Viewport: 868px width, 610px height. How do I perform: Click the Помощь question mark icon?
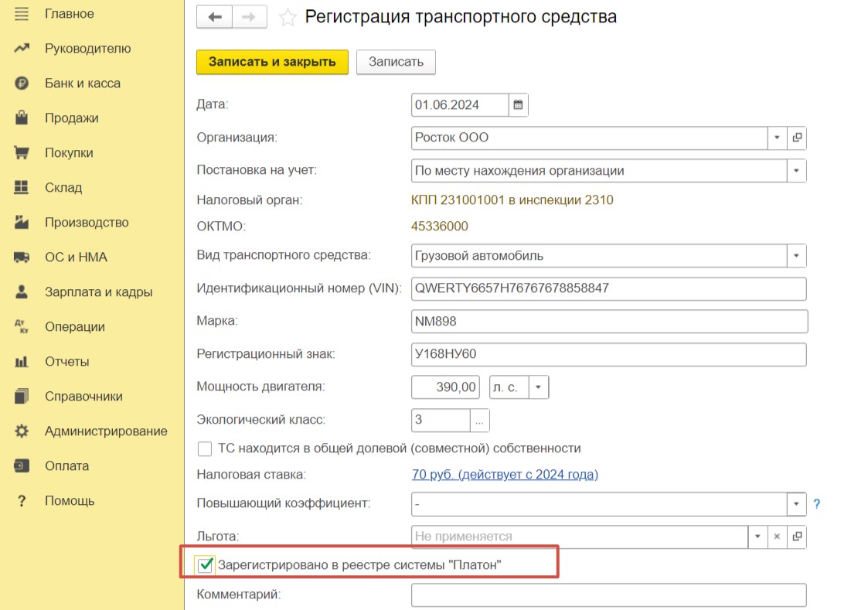[21, 501]
